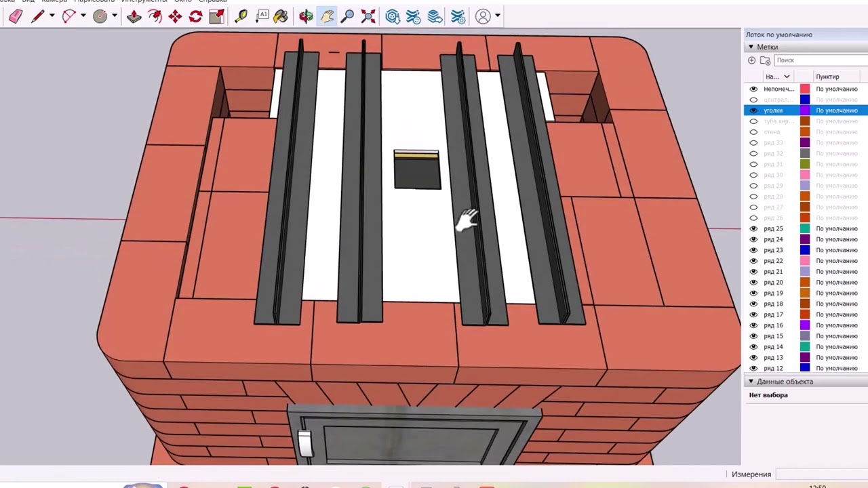Select the ряд 23 tag row
Viewport: 868px width, 488px height.
click(x=806, y=250)
